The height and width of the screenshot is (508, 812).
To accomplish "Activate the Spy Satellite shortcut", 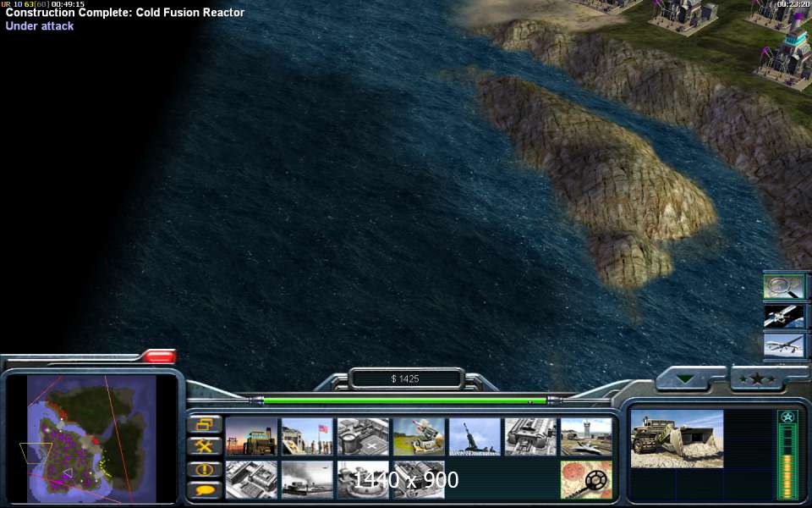I will pyautogui.click(x=784, y=316).
